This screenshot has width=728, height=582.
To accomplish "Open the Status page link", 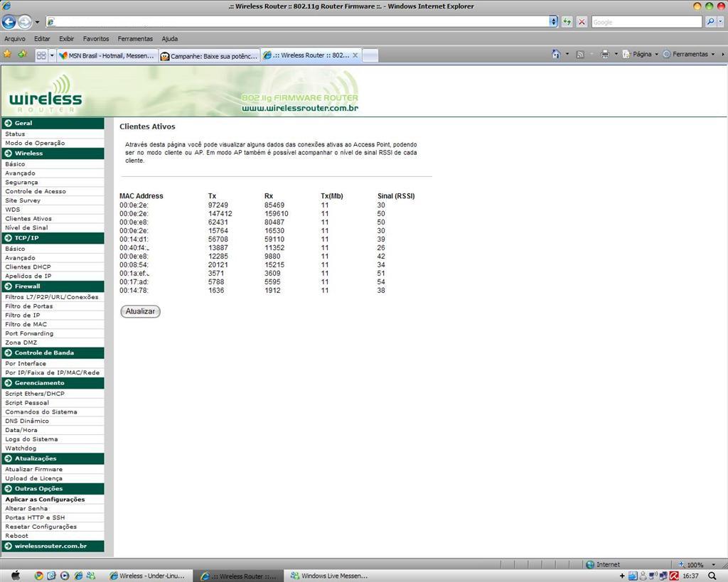I will pyautogui.click(x=15, y=134).
